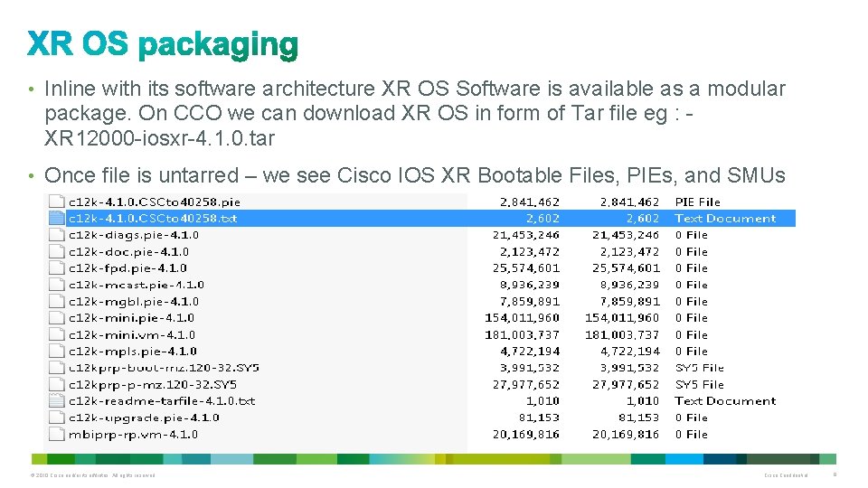Click first size value 2,841,462
Screen dimensions: 868x488
pyautogui.click(x=530, y=202)
